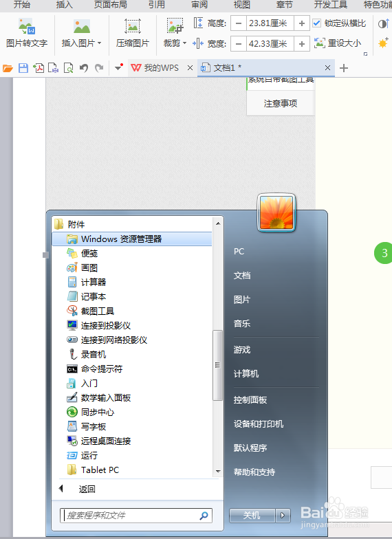Screen dimensions: 392x539
Task: Increase 宽度 width with plus button
Action: (301, 44)
